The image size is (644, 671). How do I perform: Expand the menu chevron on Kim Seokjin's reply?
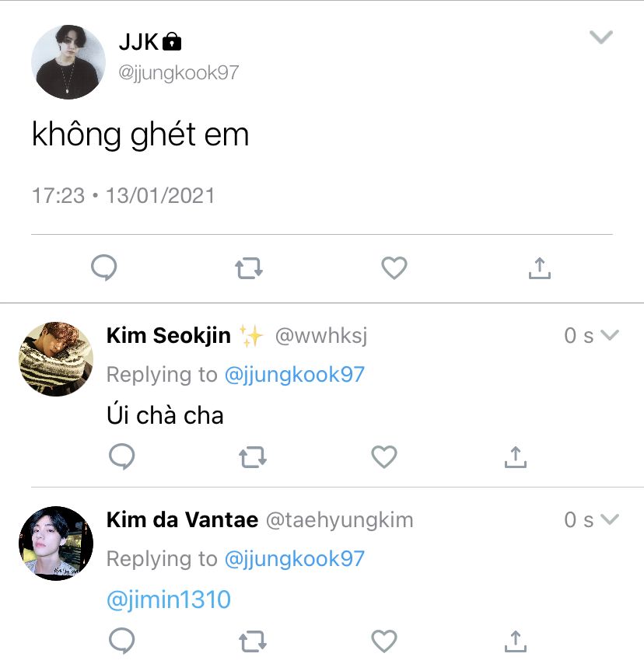610,334
